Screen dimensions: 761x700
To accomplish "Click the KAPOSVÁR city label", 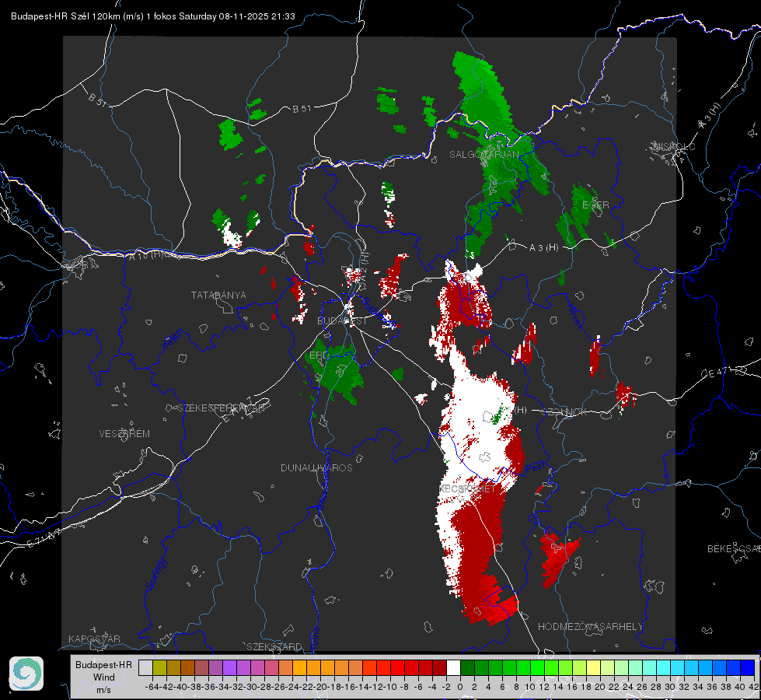I will [94, 639].
